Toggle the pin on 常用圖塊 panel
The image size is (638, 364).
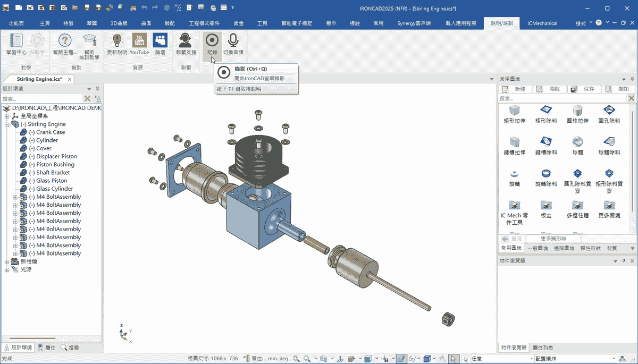632,79
